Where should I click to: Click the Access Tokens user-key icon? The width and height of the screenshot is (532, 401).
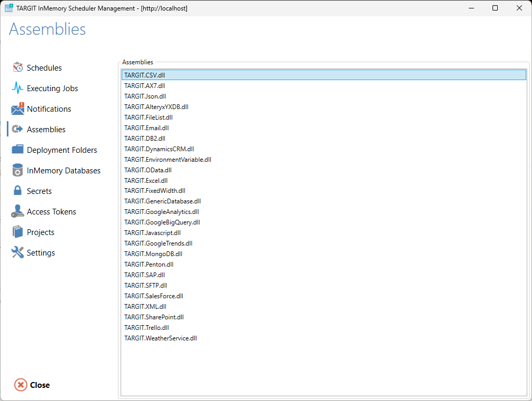(17, 211)
